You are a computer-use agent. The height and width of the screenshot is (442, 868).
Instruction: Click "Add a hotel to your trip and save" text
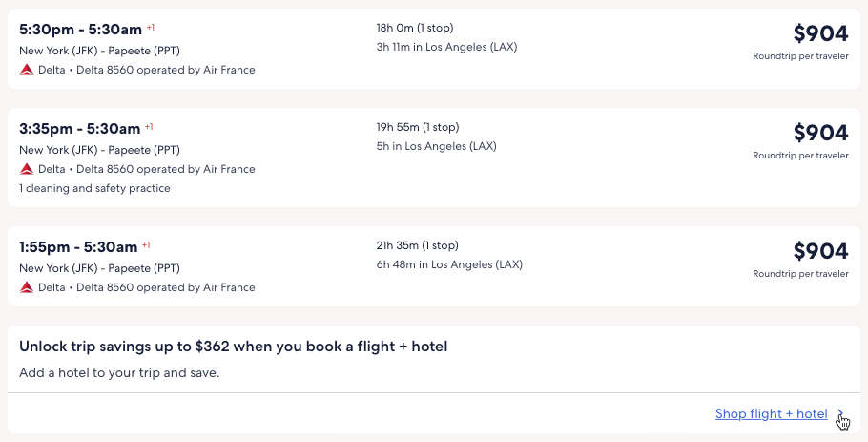(119, 372)
